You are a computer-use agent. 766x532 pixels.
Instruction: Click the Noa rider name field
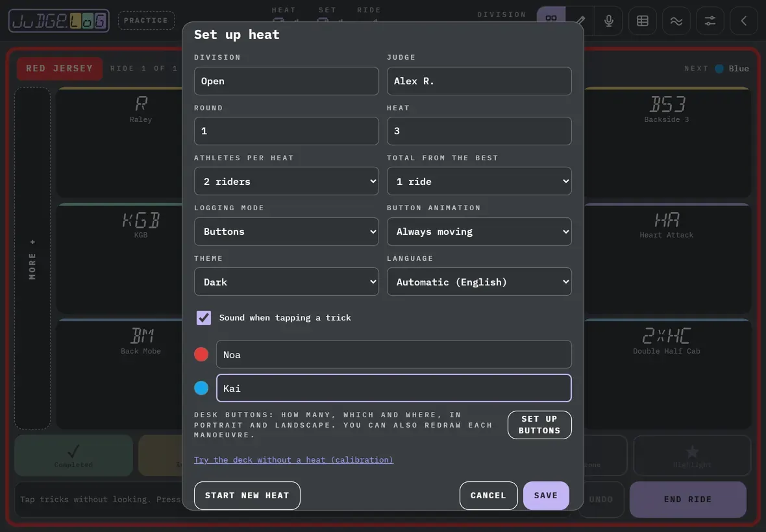point(394,354)
